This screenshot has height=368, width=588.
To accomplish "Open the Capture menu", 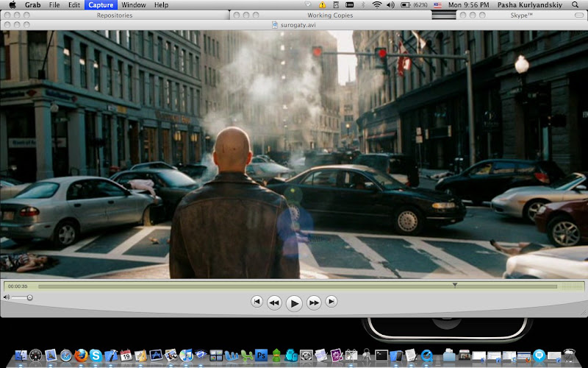I will (99, 5).
